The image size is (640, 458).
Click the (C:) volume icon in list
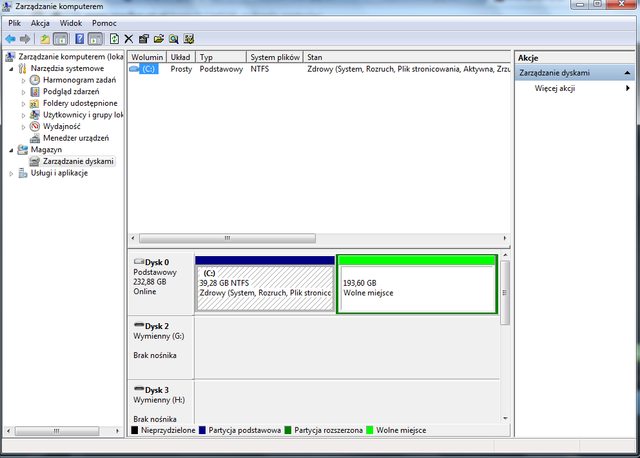134,69
